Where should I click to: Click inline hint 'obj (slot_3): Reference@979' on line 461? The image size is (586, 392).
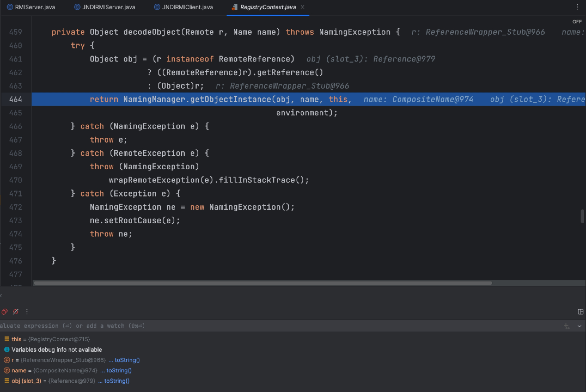tap(371, 59)
